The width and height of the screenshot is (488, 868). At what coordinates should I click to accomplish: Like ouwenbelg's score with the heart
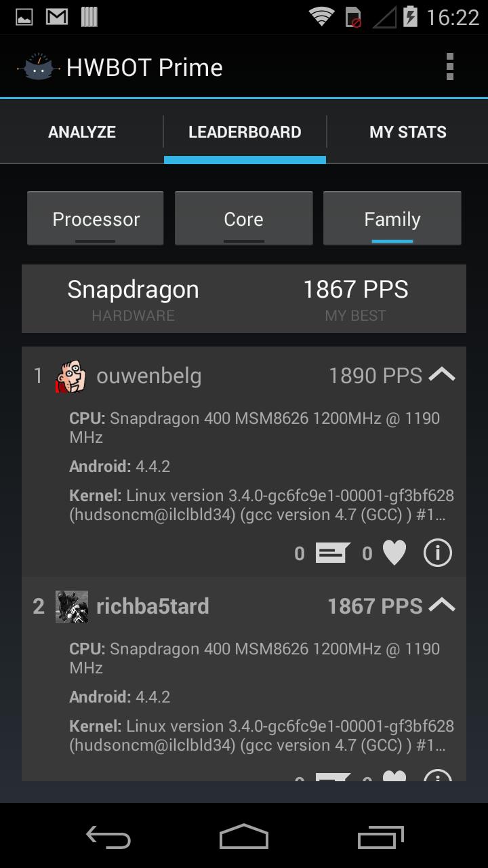[394, 553]
